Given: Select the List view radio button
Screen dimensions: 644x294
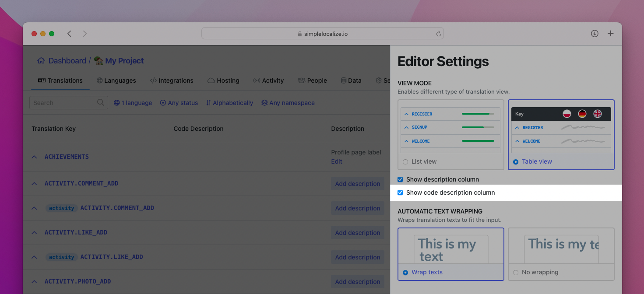Looking at the screenshot, I should 405,161.
